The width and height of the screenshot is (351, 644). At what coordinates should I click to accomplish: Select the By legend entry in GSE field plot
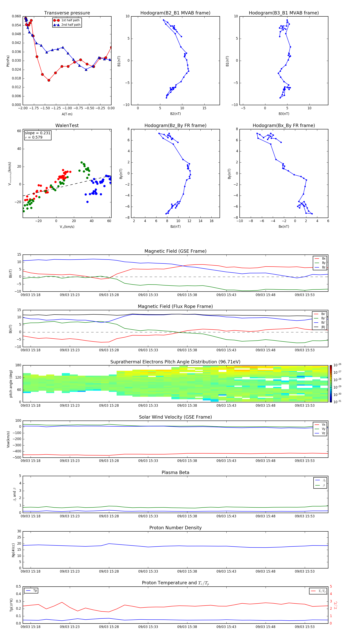coord(320,263)
